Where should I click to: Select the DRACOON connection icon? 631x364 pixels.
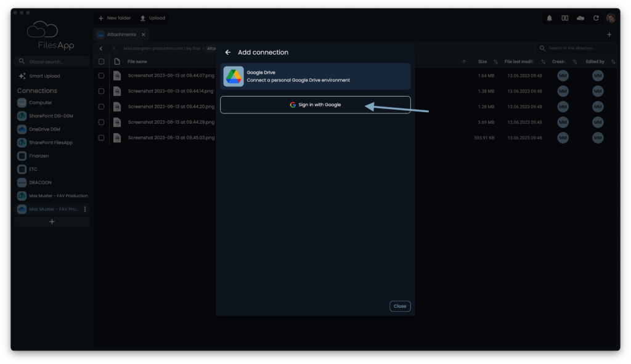click(22, 182)
